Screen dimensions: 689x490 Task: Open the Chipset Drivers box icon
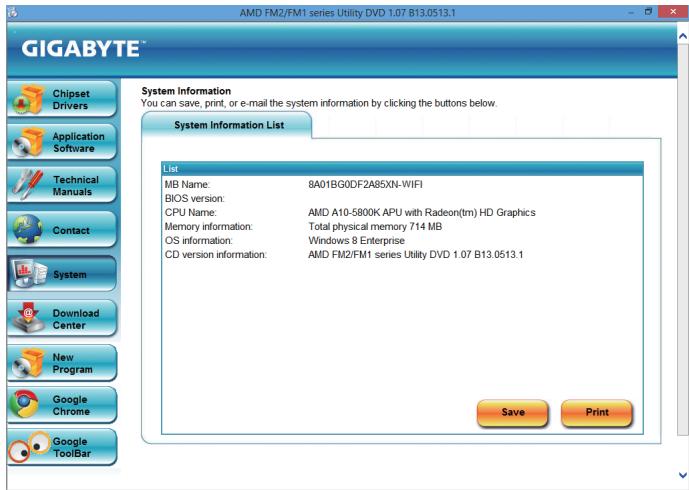29,99
